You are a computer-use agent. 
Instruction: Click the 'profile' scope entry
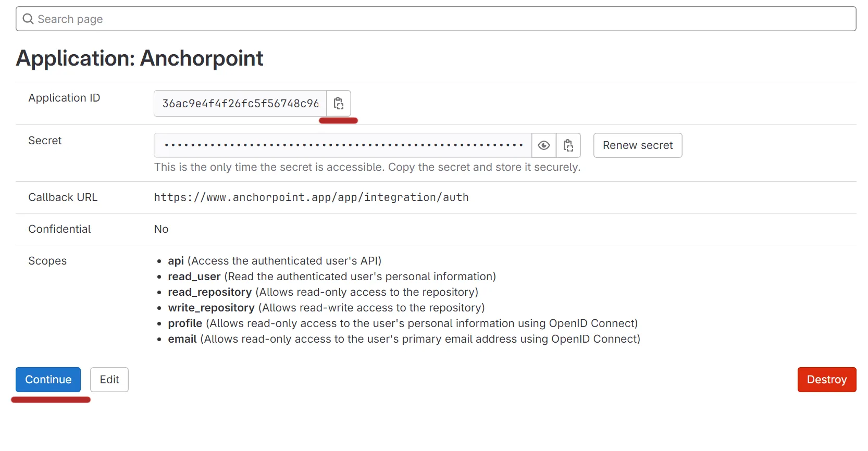pos(403,323)
